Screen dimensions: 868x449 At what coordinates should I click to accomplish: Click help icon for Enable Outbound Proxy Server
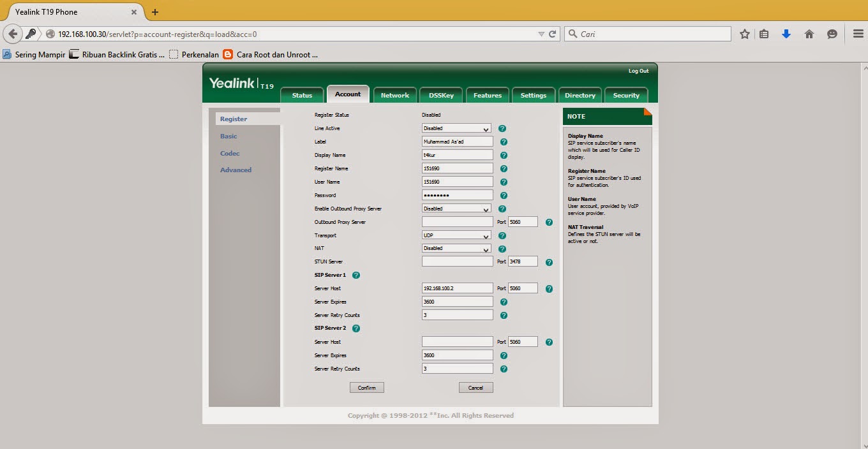point(502,209)
